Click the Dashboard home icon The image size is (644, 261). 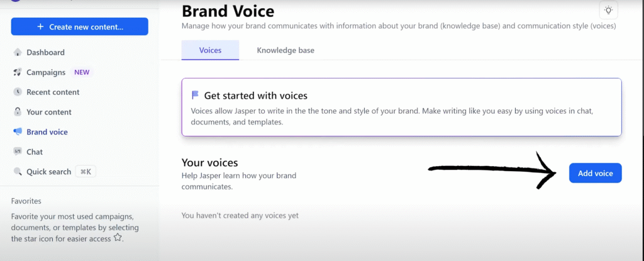click(x=17, y=52)
